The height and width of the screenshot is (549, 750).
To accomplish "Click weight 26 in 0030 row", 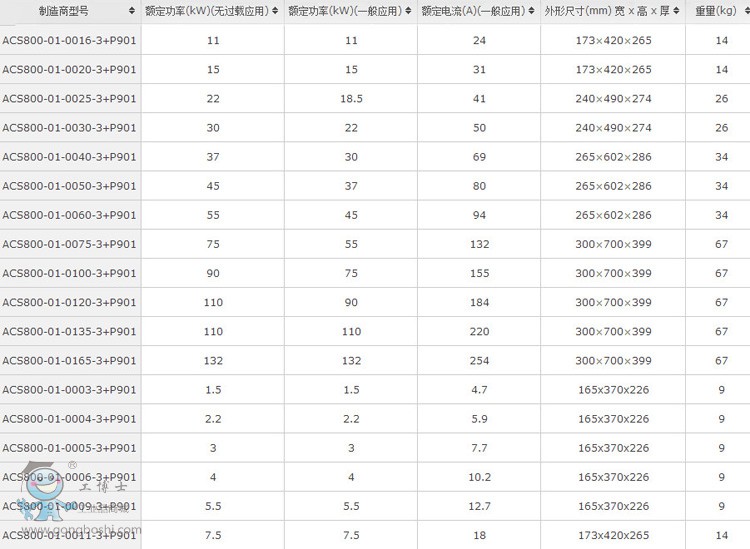I will click(722, 128).
